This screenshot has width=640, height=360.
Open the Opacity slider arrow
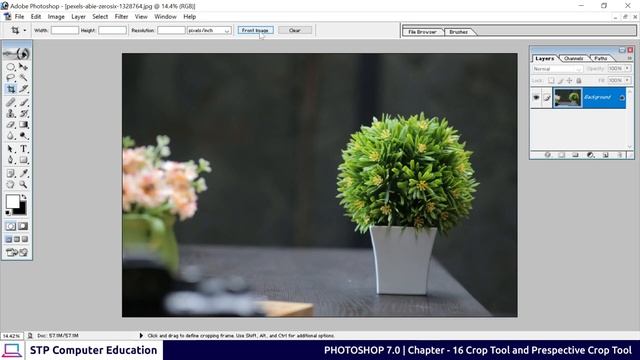(627, 69)
